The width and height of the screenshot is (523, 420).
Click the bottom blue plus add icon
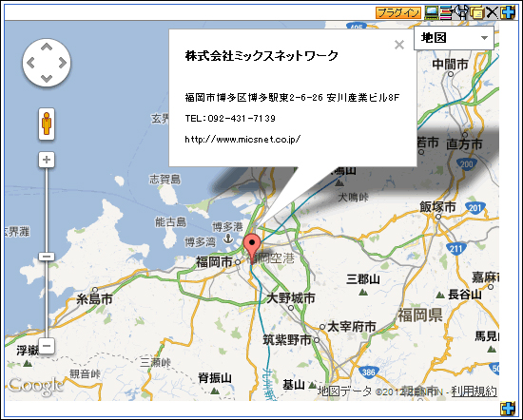coord(508,409)
